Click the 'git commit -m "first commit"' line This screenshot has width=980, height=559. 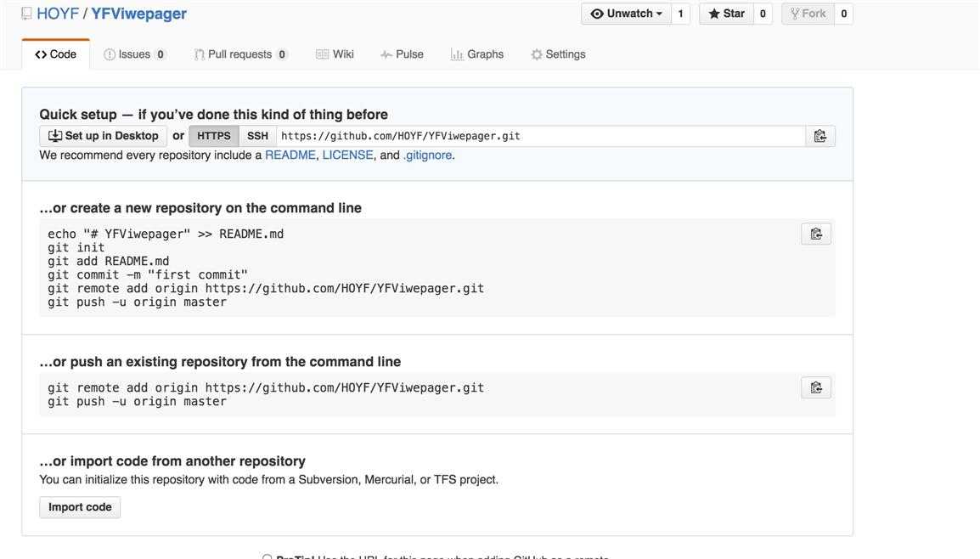148,275
